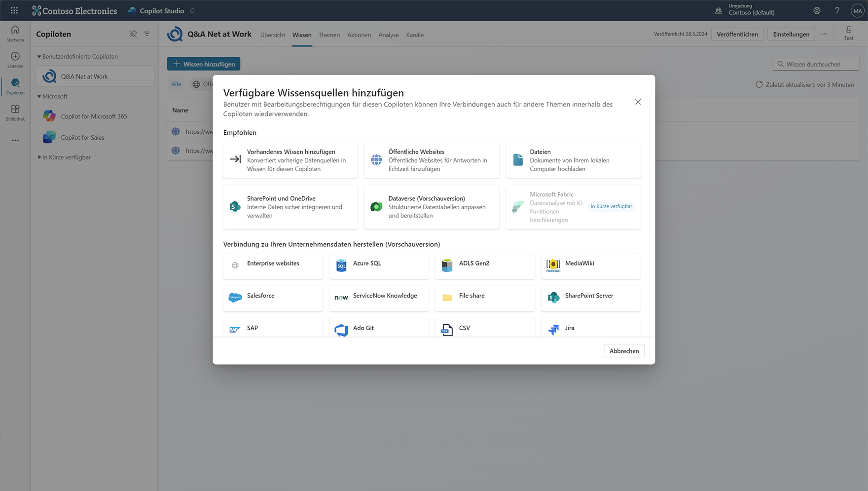Screen dimensions: 868x491
Task: Select SharePoint und OneDrive card
Action: click(290, 207)
